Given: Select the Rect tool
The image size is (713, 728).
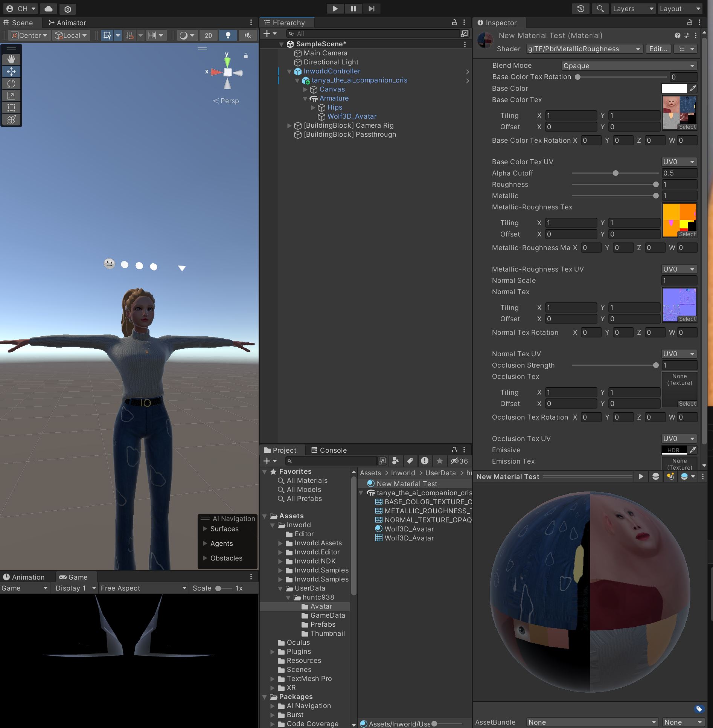Looking at the screenshot, I should tap(11, 108).
